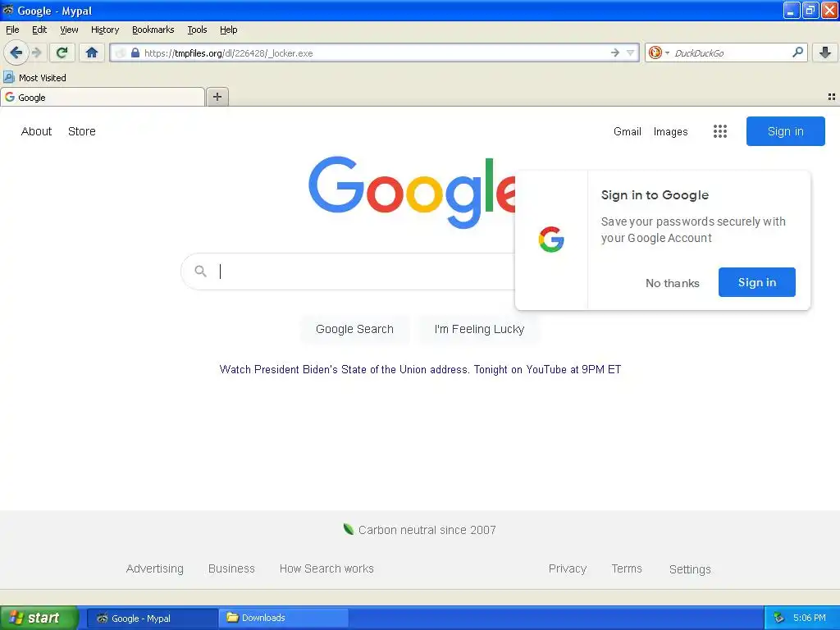Open the Help menu
The image size is (840, 630).
[x=228, y=30]
